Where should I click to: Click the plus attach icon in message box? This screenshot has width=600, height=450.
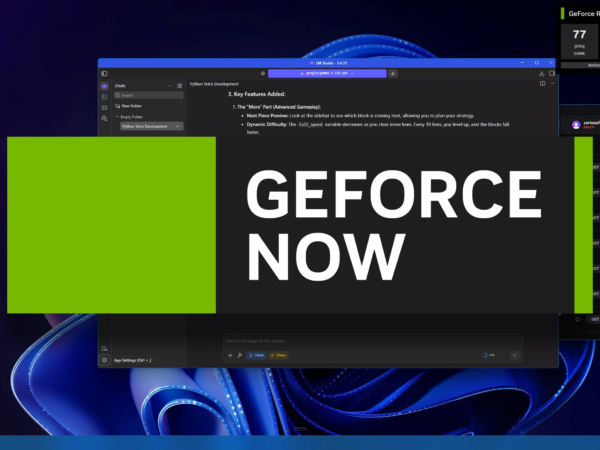click(x=230, y=355)
